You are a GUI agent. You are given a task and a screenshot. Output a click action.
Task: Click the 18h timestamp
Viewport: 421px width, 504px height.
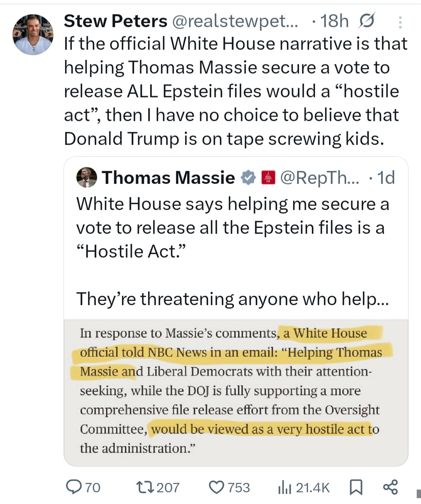[334, 21]
